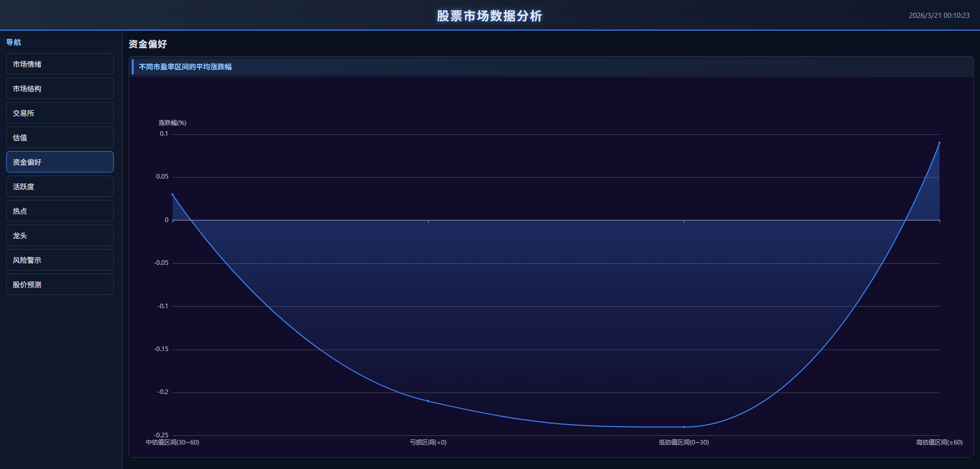The height and width of the screenshot is (469, 980).
Task: Click the lowest data point at 低估值区间(0~30)
Action: tap(684, 427)
